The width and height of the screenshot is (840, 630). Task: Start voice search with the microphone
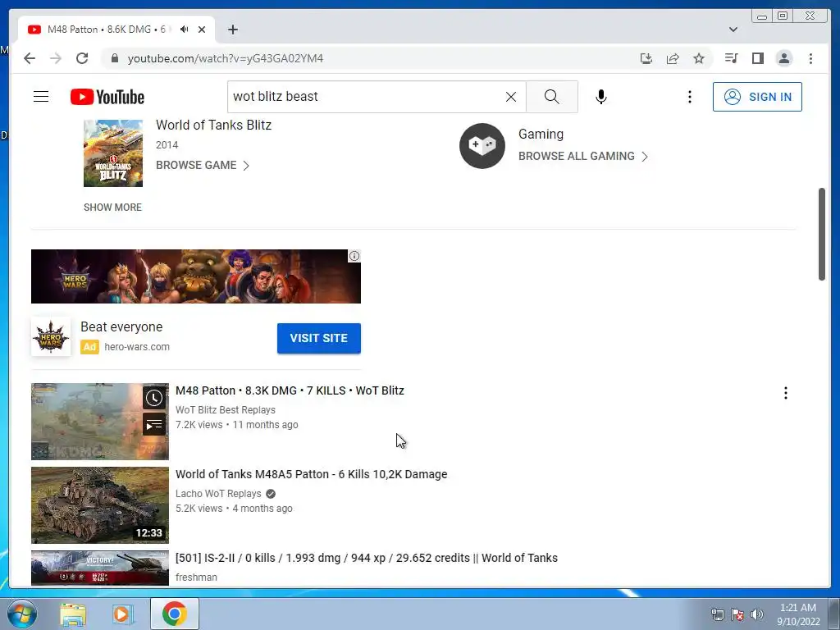pos(601,97)
